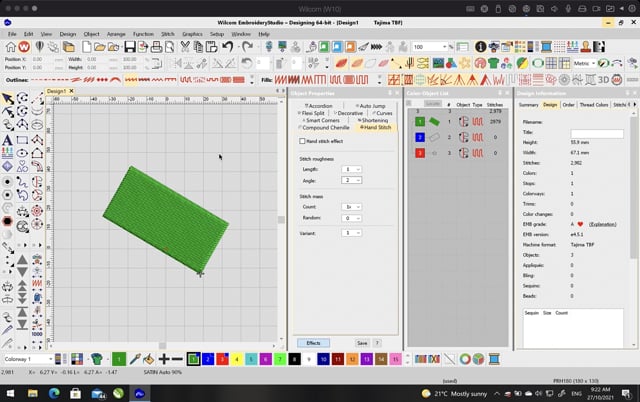This screenshot has width=640, height=402.
Task: Open the Stitch mass Count dropdown
Action: point(351,206)
